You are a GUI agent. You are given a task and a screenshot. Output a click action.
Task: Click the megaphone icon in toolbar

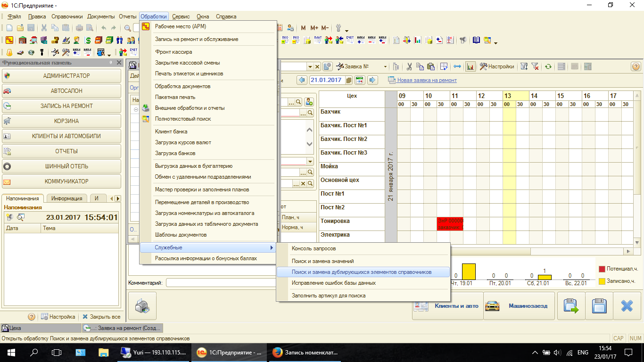pyautogui.click(x=463, y=40)
